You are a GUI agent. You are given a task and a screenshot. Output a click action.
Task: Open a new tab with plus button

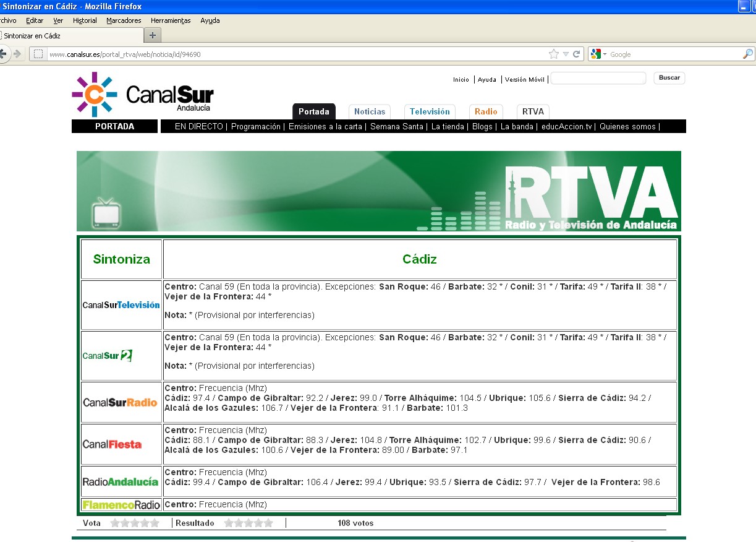click(153, 35)
